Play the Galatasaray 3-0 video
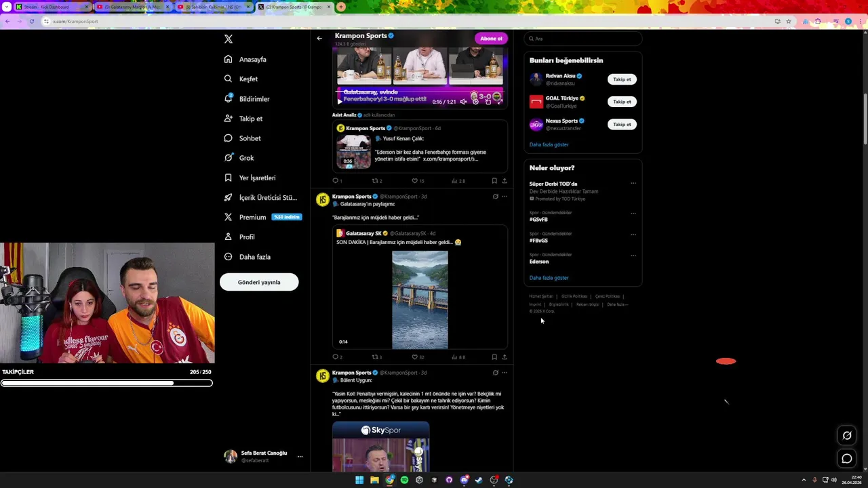868x488 pixels. 340,102
